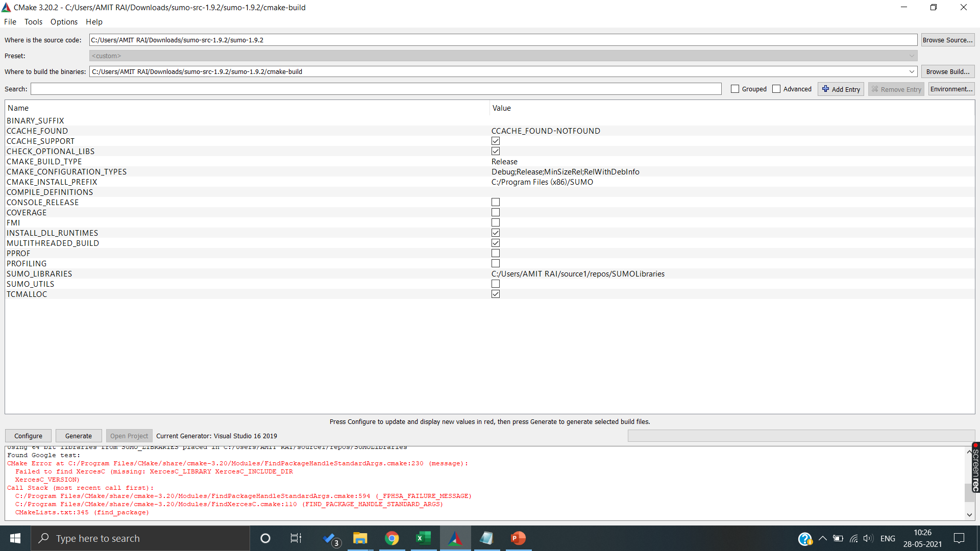Click the output log scroll-up arrow
Viewport: 980px width, 551px height.
[x=969, y=452]
